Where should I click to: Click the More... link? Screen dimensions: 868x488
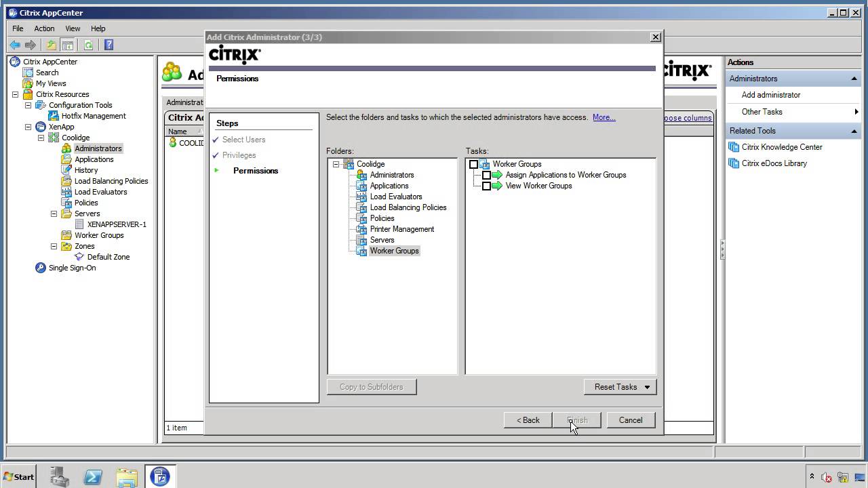pos(604,117)
